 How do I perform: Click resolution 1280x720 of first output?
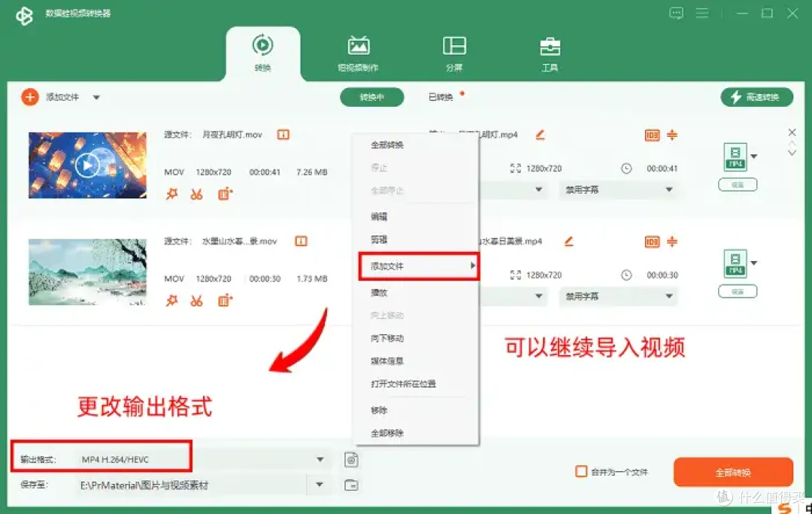coord(544,169)
